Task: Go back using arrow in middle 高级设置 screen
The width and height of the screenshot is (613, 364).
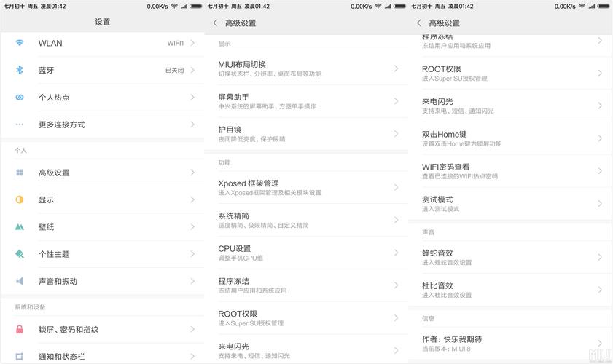Action: coord(216,23)
